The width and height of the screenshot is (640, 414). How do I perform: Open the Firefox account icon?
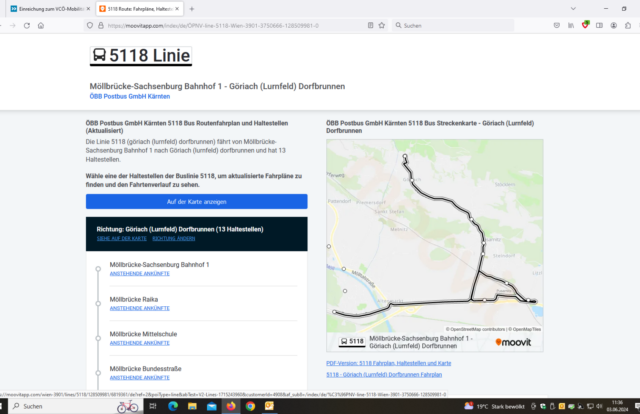613,25
